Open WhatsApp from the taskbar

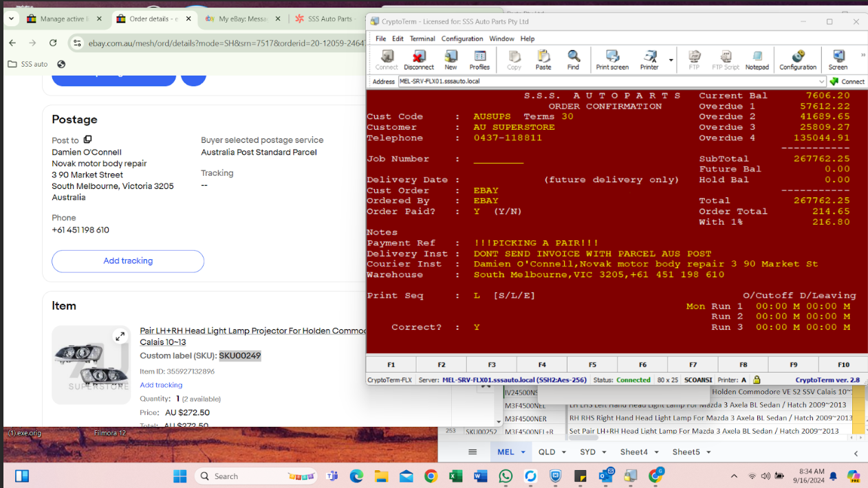point(506,476)
